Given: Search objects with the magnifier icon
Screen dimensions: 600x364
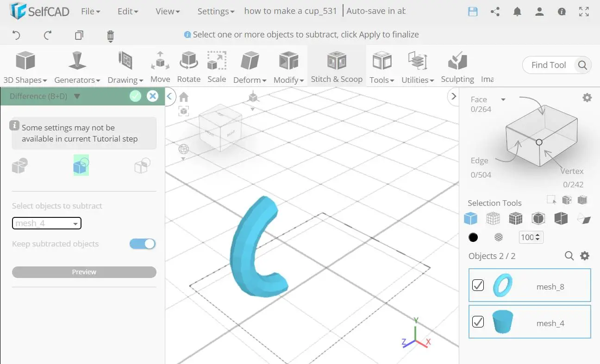Looking at the screenshot, I should coord(569,256).
